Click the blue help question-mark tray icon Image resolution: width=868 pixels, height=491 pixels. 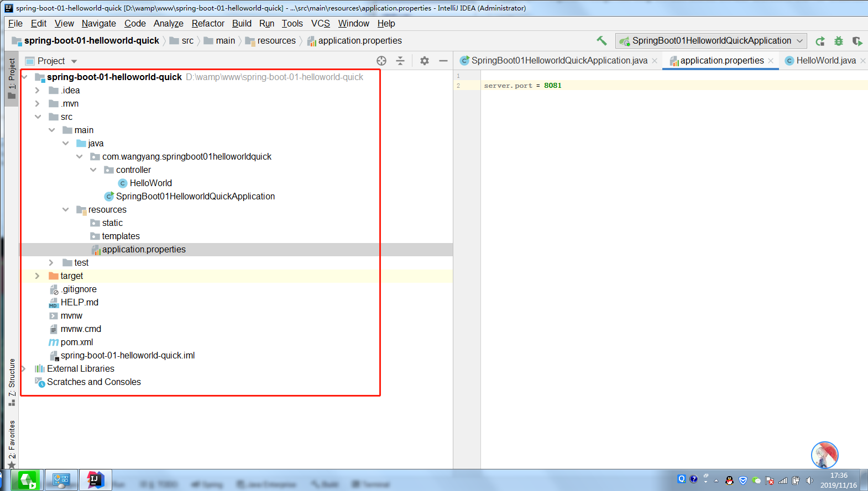click(694, 479)
